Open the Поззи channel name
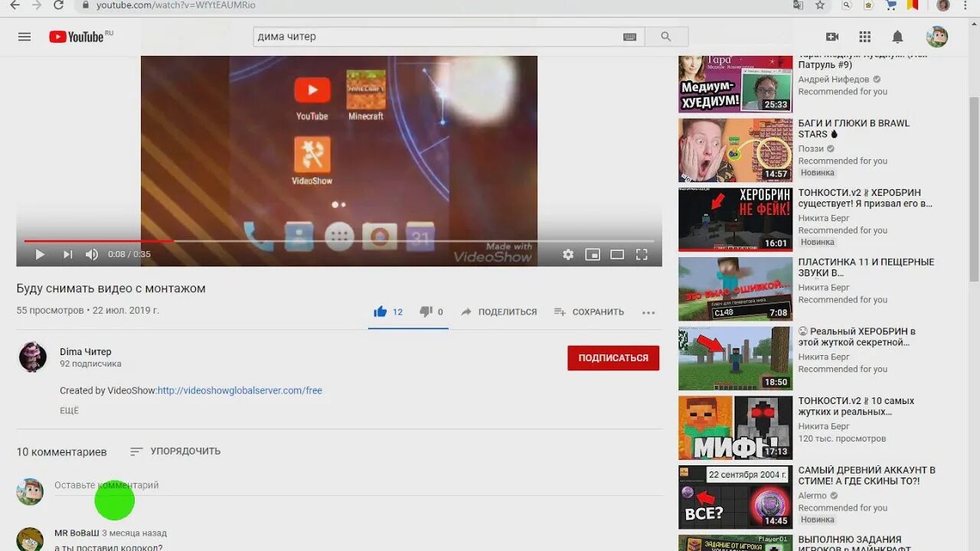This screenshot has width=980, height=551. click(x=811, y=148)
